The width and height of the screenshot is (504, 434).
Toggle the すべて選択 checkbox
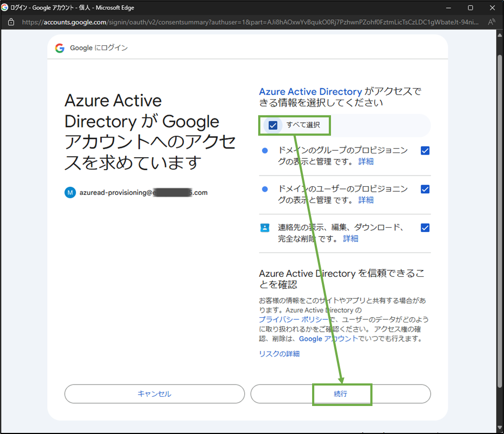coord(273,125)
